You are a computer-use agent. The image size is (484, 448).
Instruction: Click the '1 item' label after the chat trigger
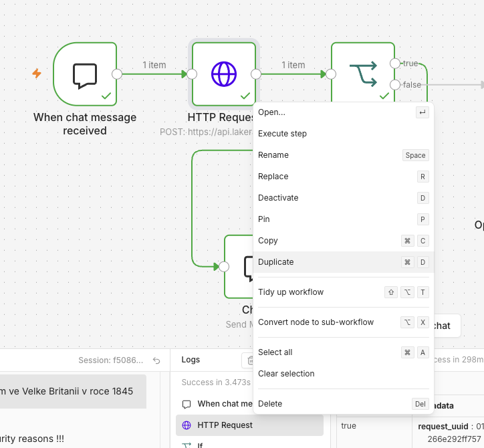[x=154, y=65]
